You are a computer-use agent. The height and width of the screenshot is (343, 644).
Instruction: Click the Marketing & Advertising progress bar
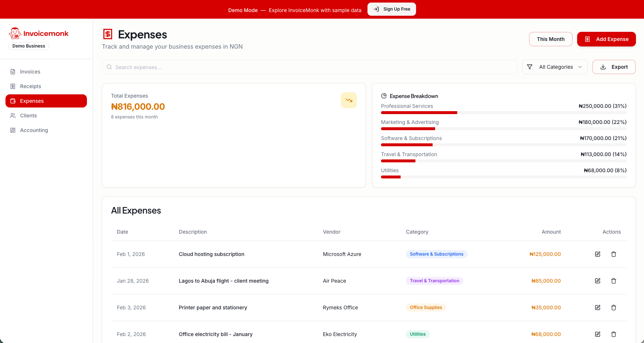[x=504, y=129]
